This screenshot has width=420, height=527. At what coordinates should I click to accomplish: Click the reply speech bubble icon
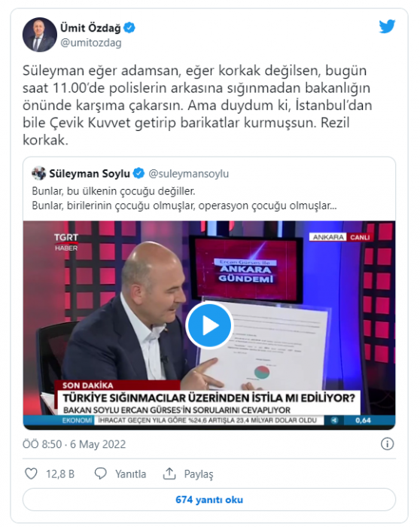pos(100,474)
